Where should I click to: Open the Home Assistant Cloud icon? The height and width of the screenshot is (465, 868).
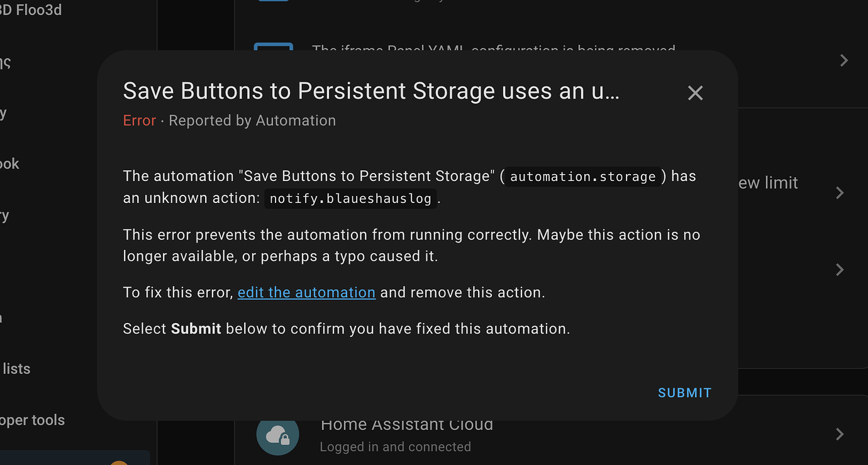pyautogui.click(x=277, y=434)
